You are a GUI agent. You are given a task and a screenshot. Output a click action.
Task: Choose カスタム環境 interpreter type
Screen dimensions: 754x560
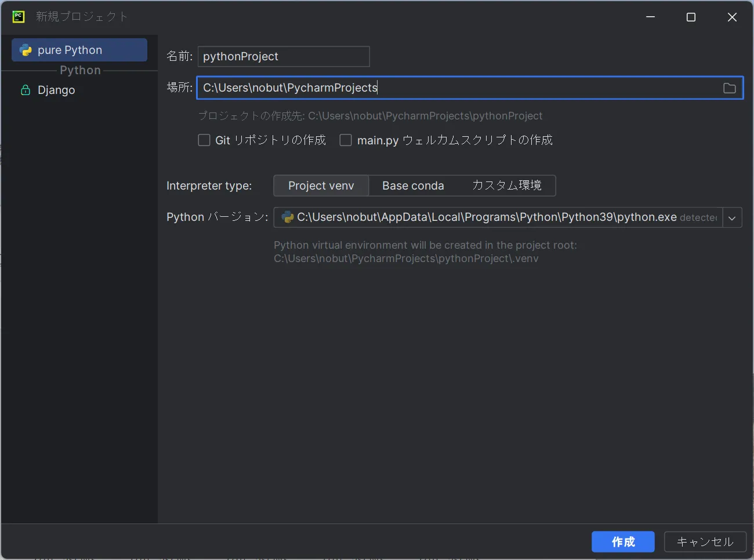[x=506, y=186]
